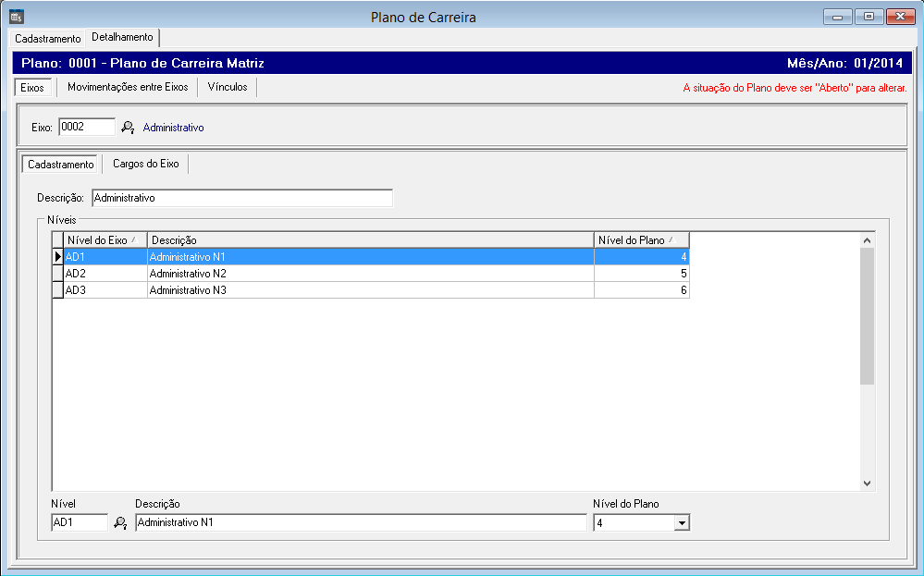Viewport: 924px width, 576px height.
Task: Sort by Nível do Eixo column header
Action: point(102,240)
